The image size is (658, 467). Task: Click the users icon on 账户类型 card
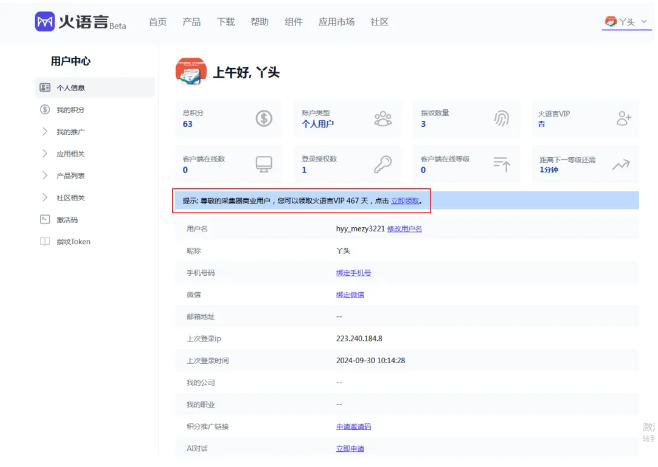(x=383, y=118)
